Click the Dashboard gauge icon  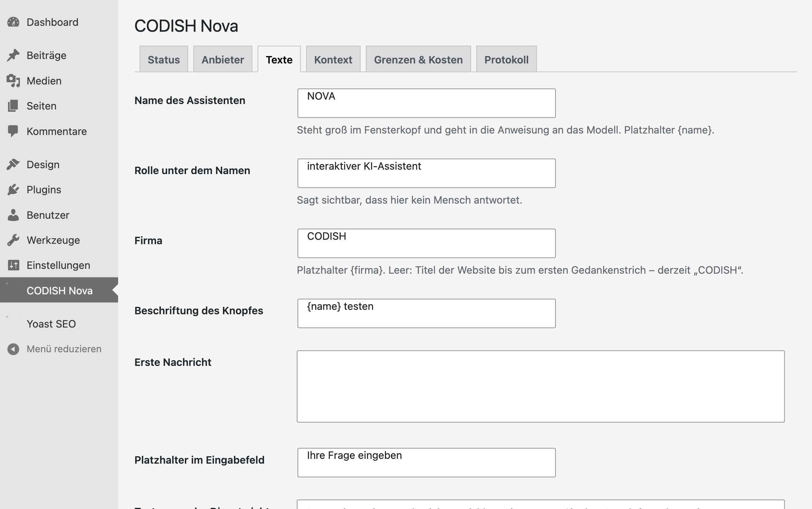[x=13, y=22]
